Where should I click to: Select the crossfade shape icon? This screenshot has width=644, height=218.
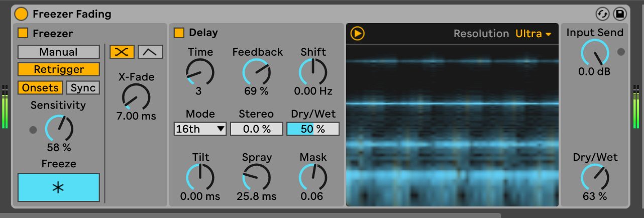(x=122, y=52)
